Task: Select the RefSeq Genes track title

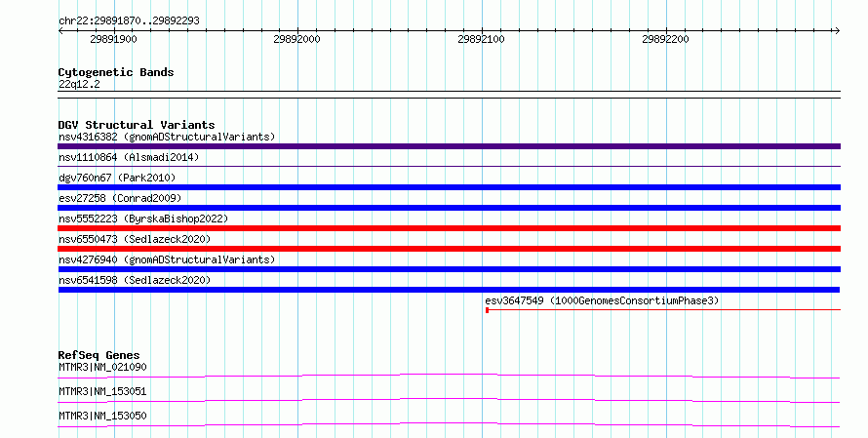Action: [x=99, y=355]
